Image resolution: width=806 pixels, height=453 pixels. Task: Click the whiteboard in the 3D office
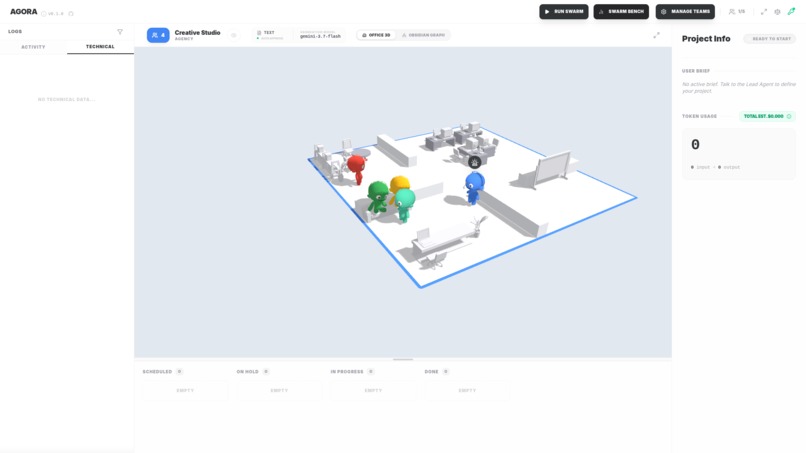tap(553, 168)
